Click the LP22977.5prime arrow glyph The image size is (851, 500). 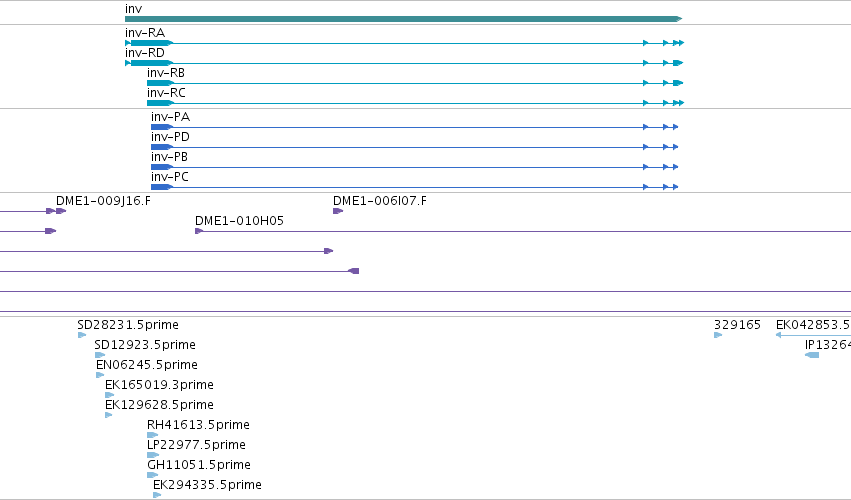153,455
